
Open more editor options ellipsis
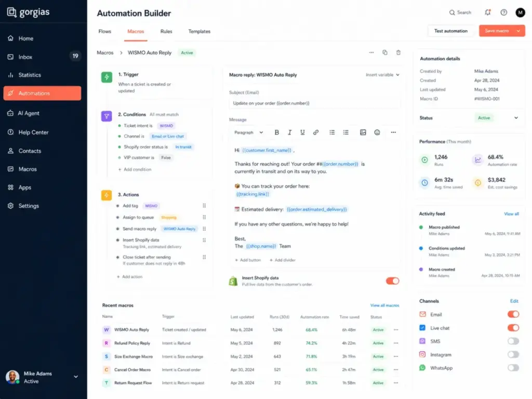(393, 132)
